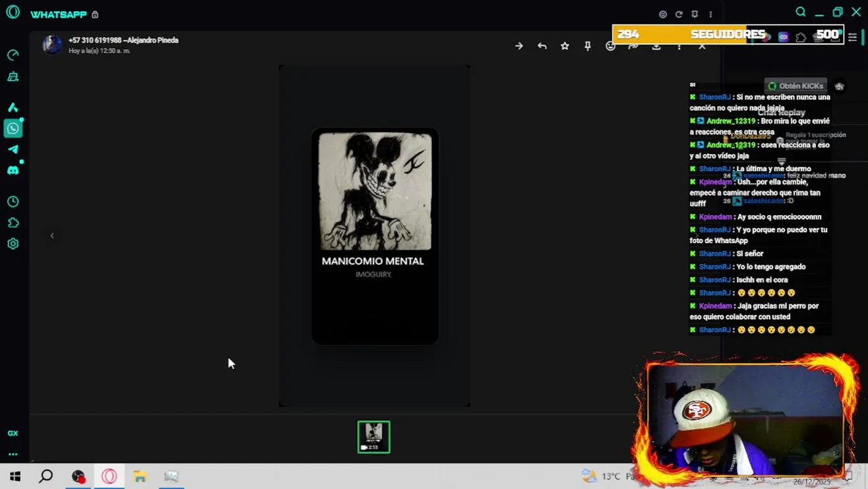
Task: Click the emoji mute icon in panel header
Action: click(663, 14)
